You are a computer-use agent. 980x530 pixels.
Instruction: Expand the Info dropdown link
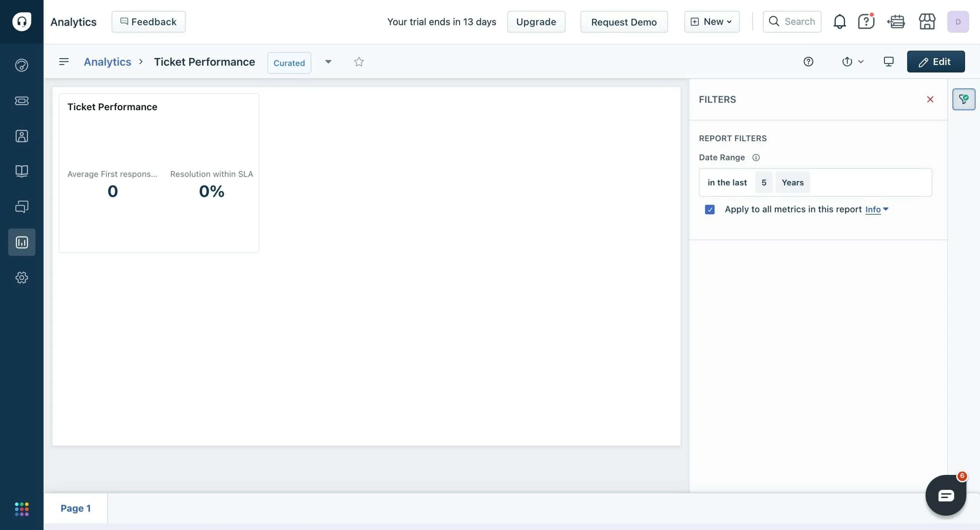(x=877, y=210)
